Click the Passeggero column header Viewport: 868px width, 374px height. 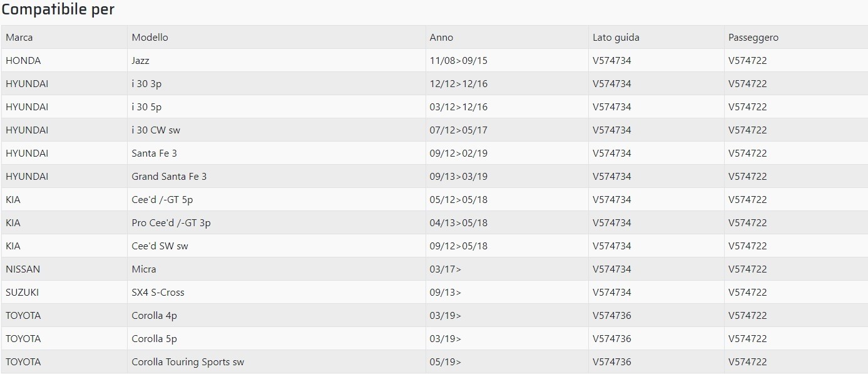click(753, 38)
